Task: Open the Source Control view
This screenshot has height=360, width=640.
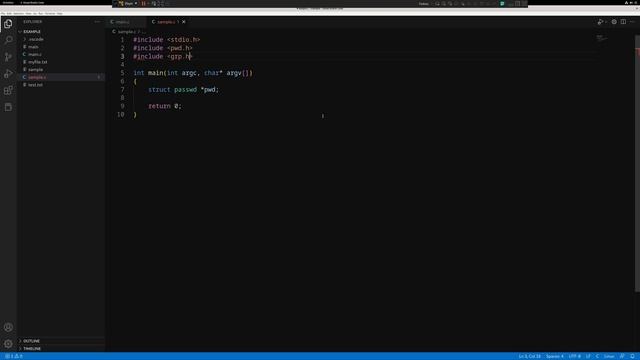Action: click(x=8, y=57)
